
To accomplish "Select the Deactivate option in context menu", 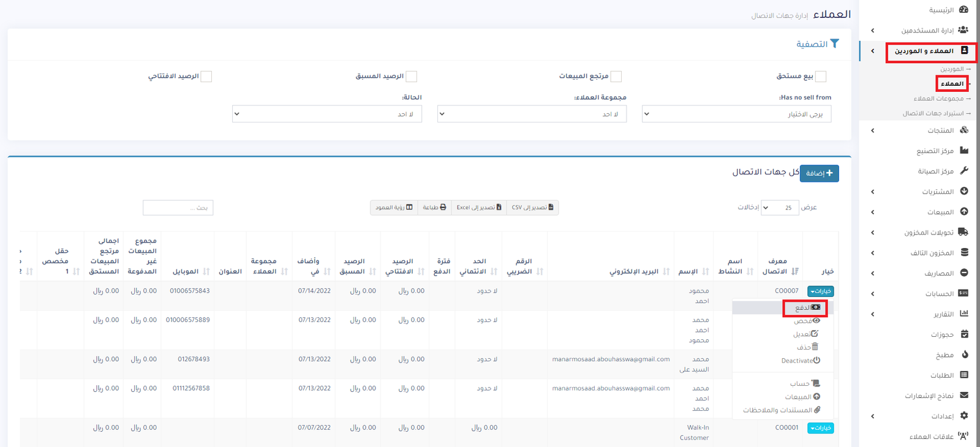I will click(801, 361).
